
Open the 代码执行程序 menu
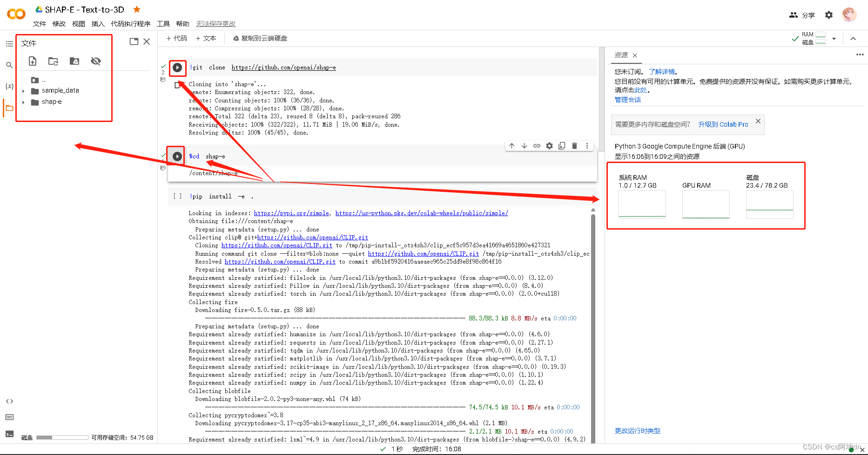coord(131,24)
